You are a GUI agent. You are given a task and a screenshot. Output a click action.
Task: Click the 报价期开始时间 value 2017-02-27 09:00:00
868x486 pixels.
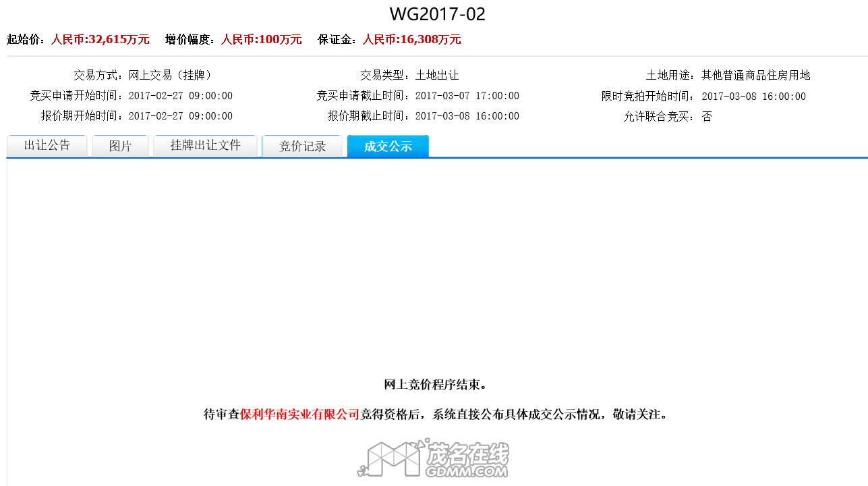click(181, 116)
